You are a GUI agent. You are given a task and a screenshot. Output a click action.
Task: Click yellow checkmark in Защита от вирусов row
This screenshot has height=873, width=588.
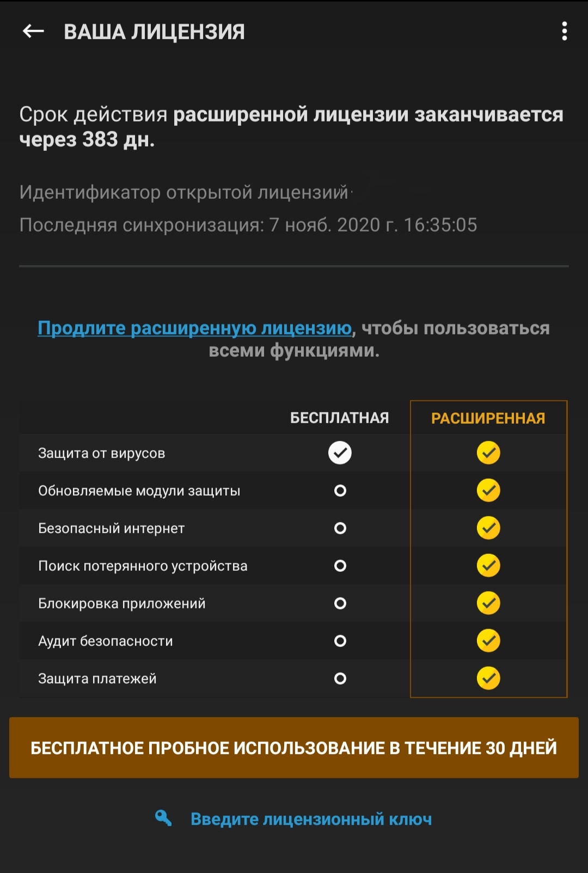488,453
